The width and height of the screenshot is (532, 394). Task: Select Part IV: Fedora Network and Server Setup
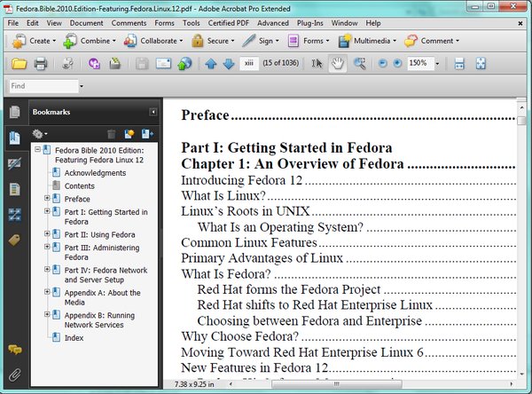(106, 275)
